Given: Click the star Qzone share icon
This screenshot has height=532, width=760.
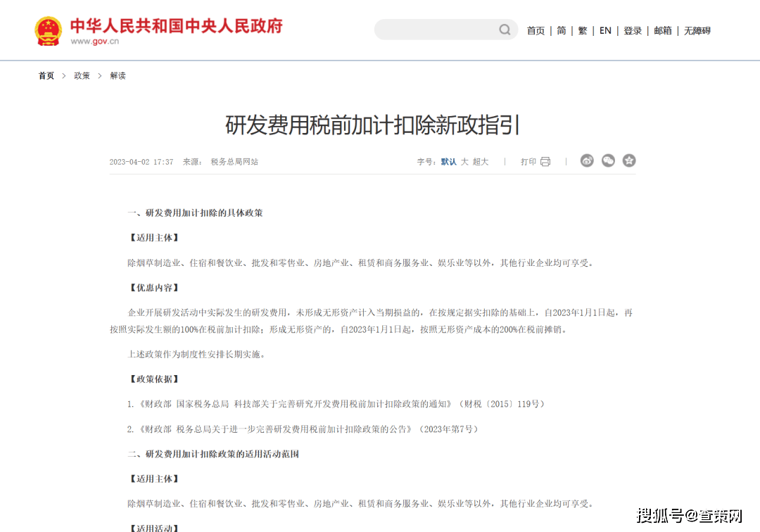Looking at the screenshot, I should [x=629, y=161].
